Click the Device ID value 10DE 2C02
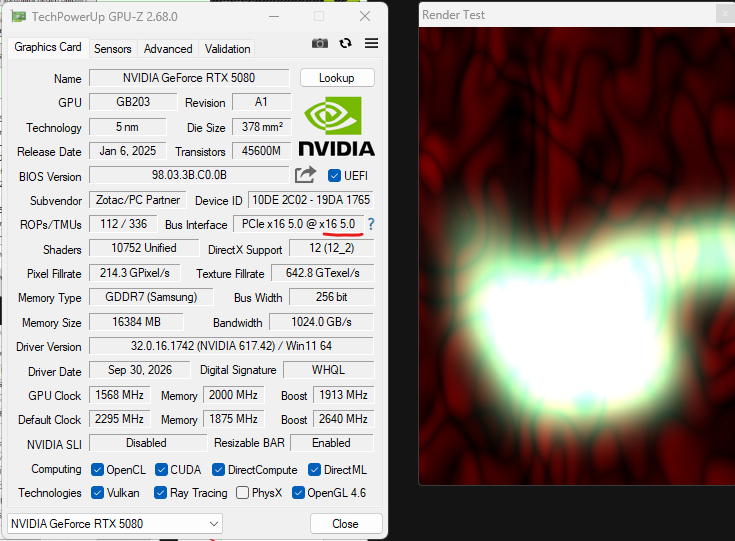The height and width of the screenshot is (541, 735). click(311, 200)
